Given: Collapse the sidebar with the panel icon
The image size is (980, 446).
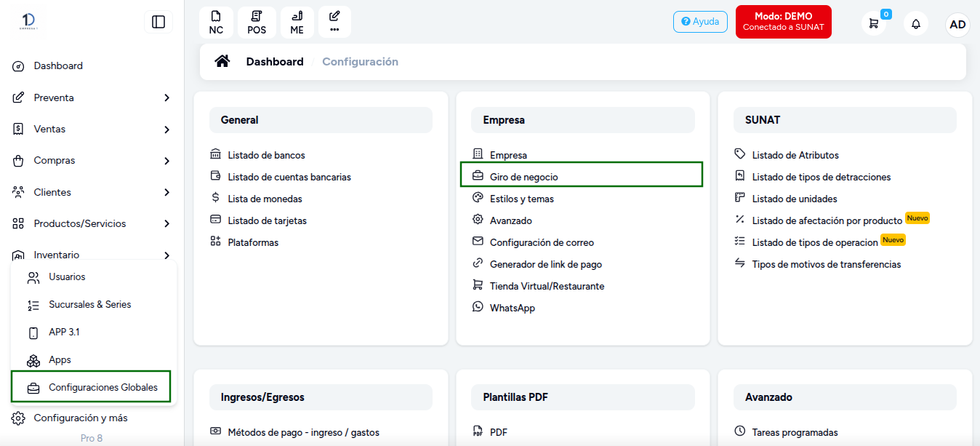Looking at the screenshot, I should (x=158, y=22).
